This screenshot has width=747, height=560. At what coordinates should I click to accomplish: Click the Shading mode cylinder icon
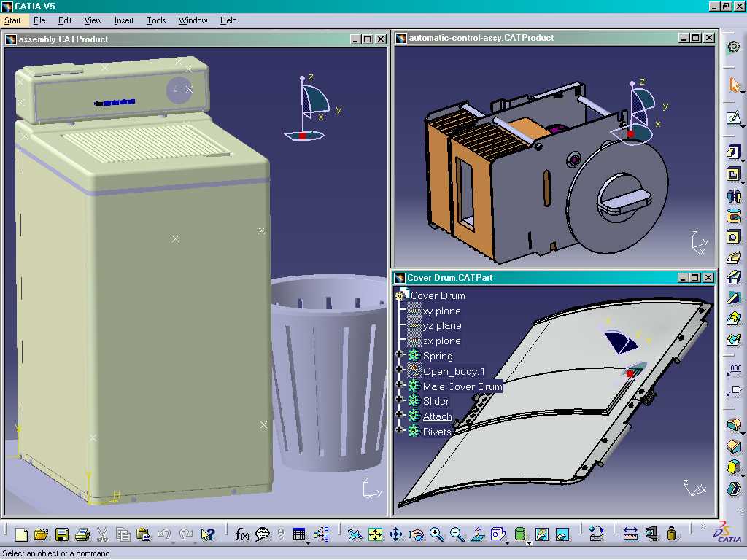click(520, 534)
